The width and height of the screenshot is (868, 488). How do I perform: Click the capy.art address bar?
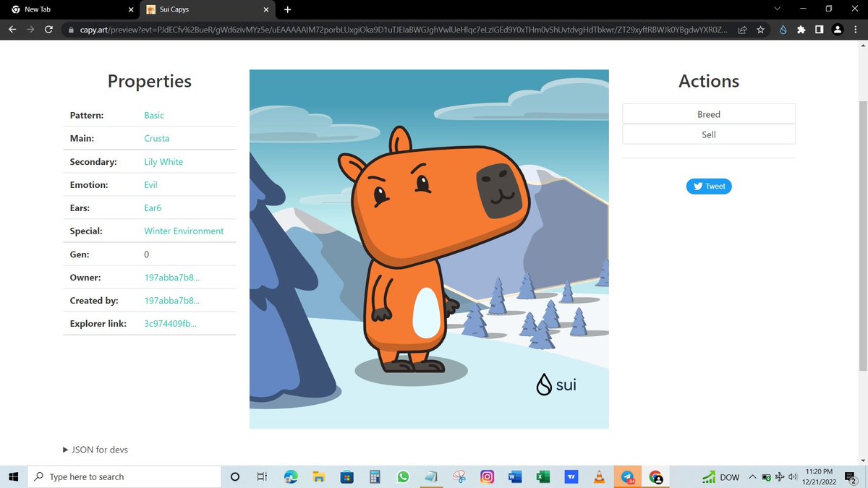(405, 30)
